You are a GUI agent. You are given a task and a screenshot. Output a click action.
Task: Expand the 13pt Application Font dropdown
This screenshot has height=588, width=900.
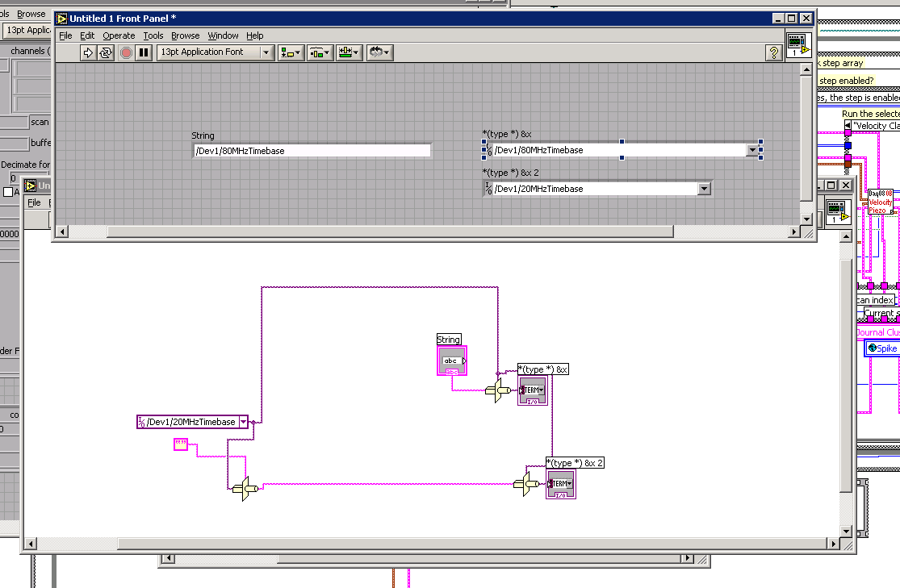tap(266, 52)
